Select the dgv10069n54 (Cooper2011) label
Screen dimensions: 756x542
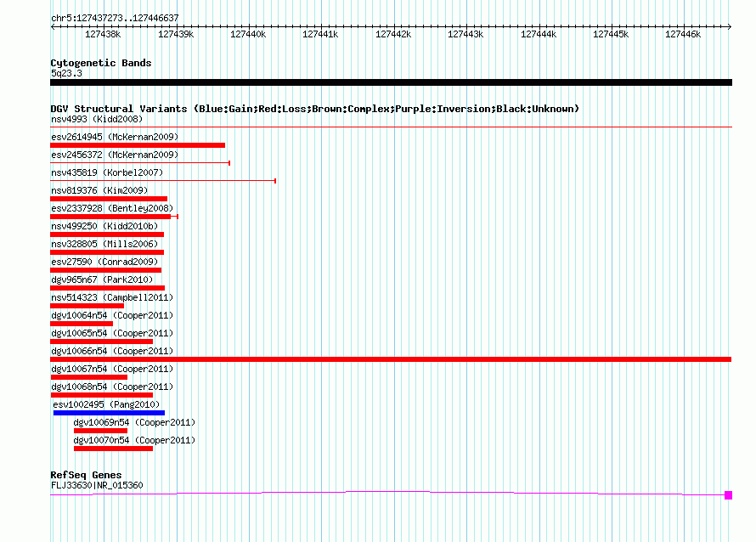click(x=134, y=422)
